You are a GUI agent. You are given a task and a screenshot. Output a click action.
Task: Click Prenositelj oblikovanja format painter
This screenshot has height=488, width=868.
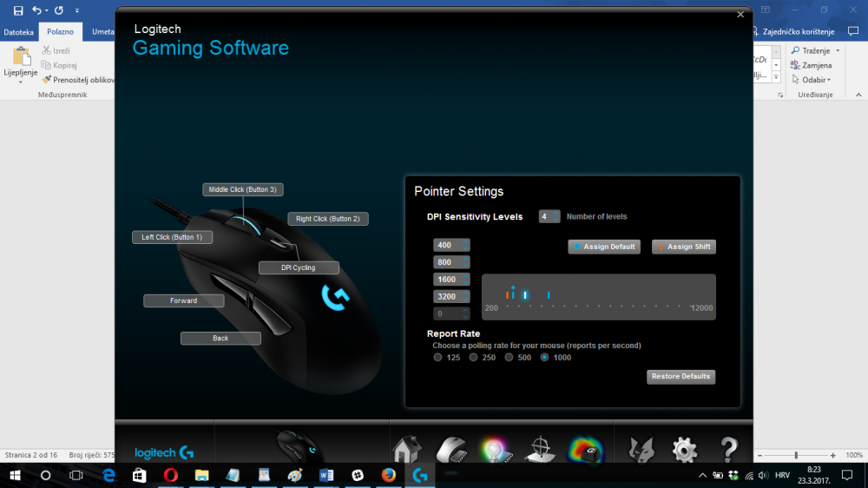(78, 80)
